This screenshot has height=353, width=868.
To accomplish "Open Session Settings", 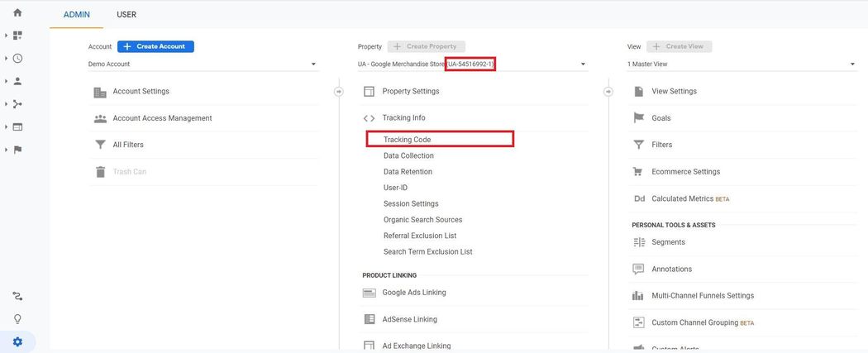I will coord(411,203).
